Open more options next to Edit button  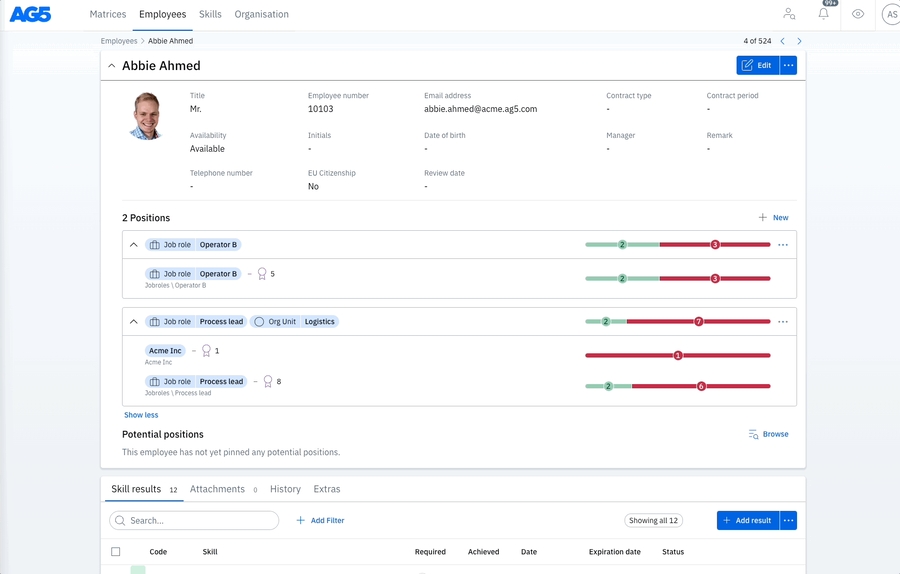[789, 65]
